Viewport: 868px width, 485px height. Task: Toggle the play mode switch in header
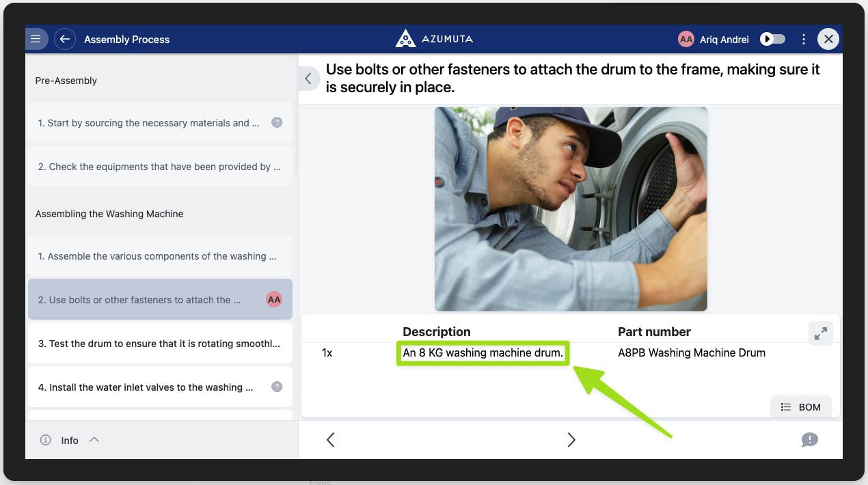point(773,39)
